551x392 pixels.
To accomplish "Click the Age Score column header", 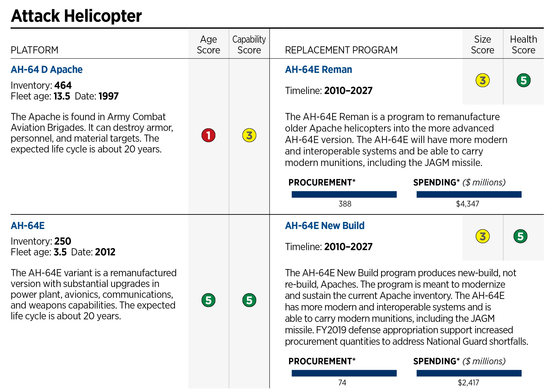I will point(208,45).
